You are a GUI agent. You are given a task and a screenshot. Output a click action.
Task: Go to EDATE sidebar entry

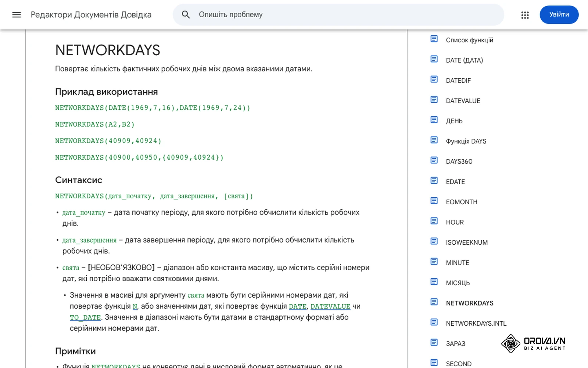click(455, 182)
